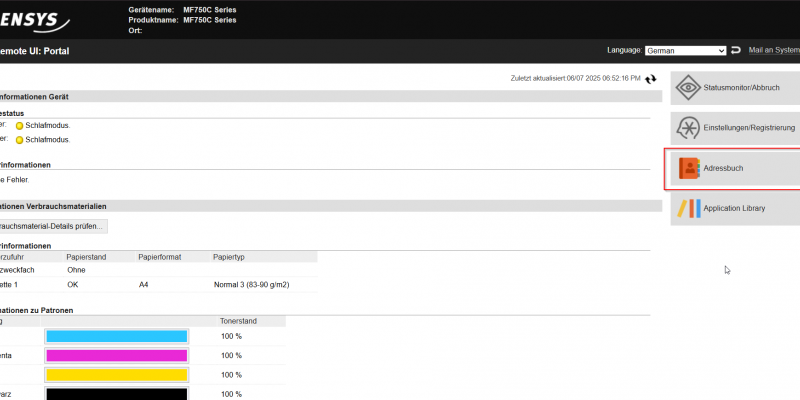Click the yellow toner level bar

[x=116, y=374]
